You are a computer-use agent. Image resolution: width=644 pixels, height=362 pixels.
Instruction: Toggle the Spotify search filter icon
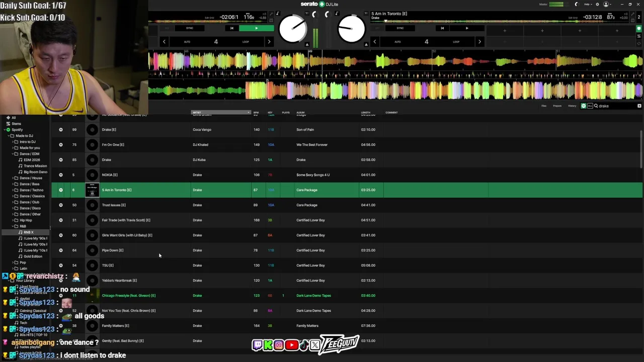pyautogui.click(x=584, y=106)
